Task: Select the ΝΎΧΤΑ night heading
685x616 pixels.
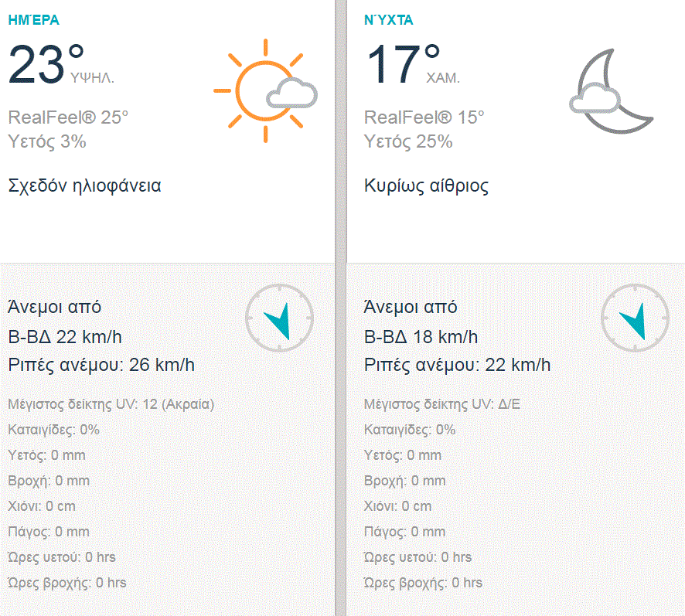Action: [389, 21]
